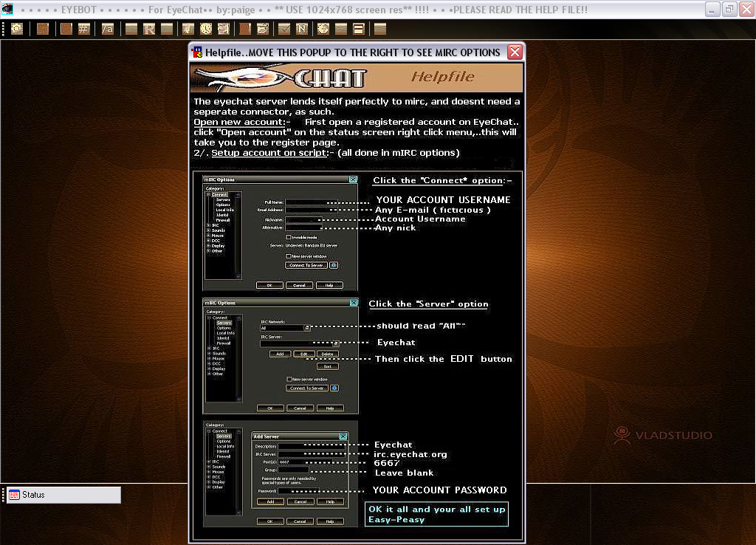Viewport: 756px width, 545px height.
Task: Click the "Any E-mail ( ficticious )" text
Action: pos(433,210)
